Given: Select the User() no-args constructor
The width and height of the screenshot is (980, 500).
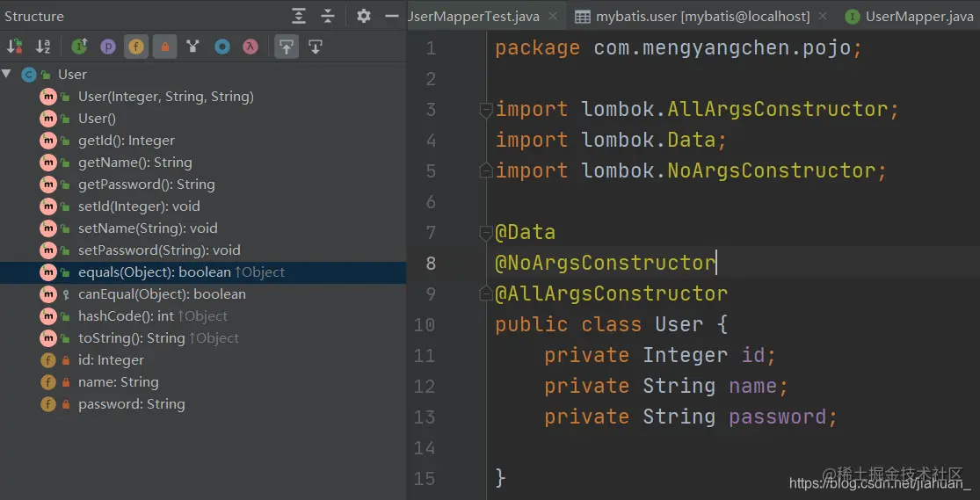Looking at the screenshot, I should coord(203,118).
